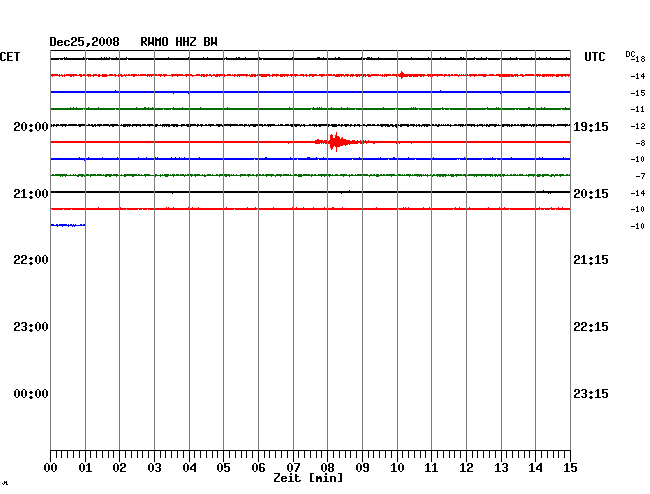This screenshot has width=650, height=494.
Task: Click the Zeit [min] axis title
Action: point(308,478)
